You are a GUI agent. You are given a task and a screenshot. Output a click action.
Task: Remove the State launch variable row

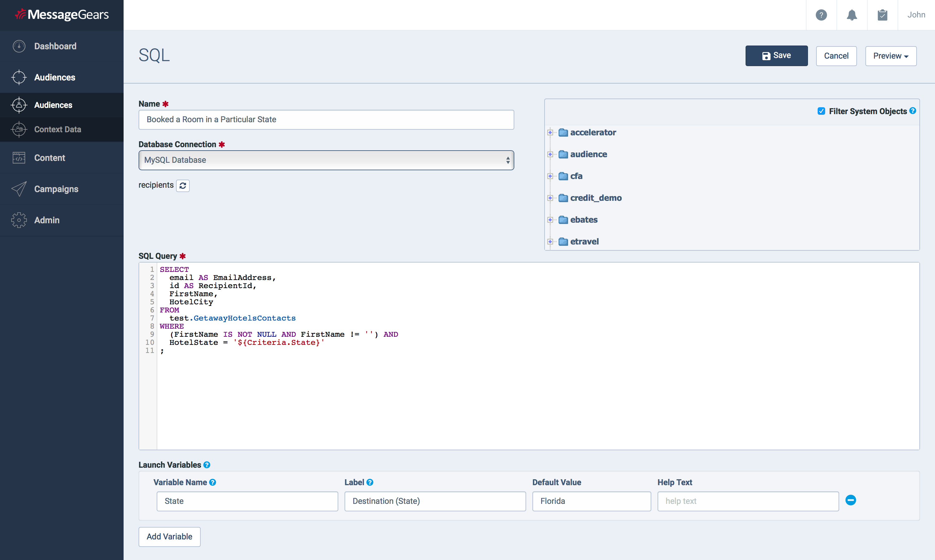click(x=850, y=500)
